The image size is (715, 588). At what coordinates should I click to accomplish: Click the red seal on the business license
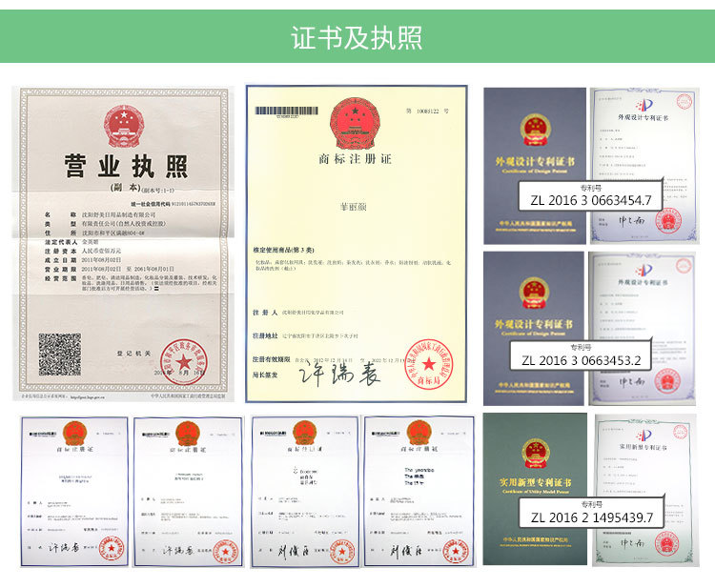pyautogui.click(x=184, y=362)
